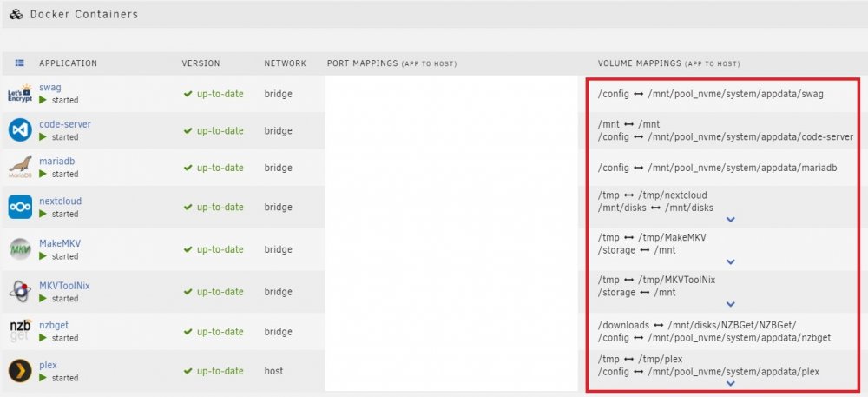868x397 pixels.
Task: Click code-server /config appdata volume path
Action: tap(726, 136)
